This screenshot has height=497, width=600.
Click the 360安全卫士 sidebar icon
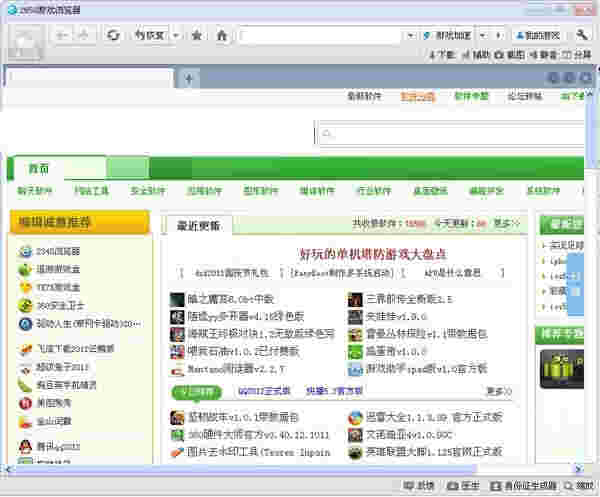(x=25, y=306)
